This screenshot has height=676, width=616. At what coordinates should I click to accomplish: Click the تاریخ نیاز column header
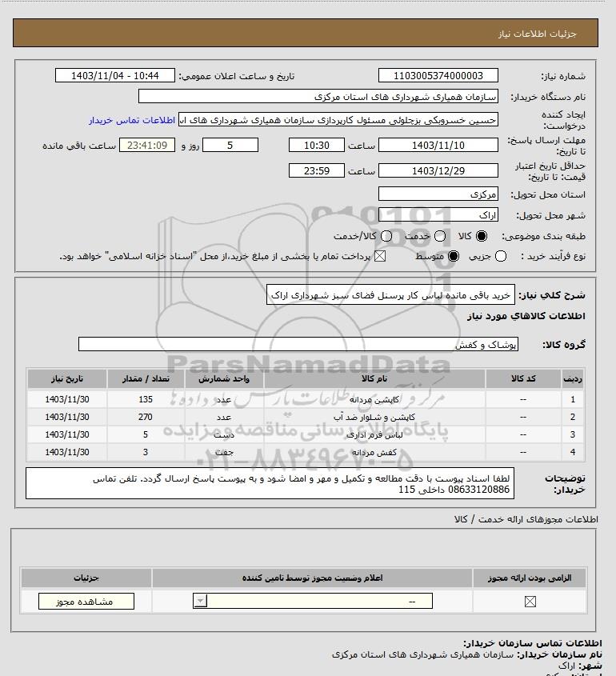coord(67,379)
